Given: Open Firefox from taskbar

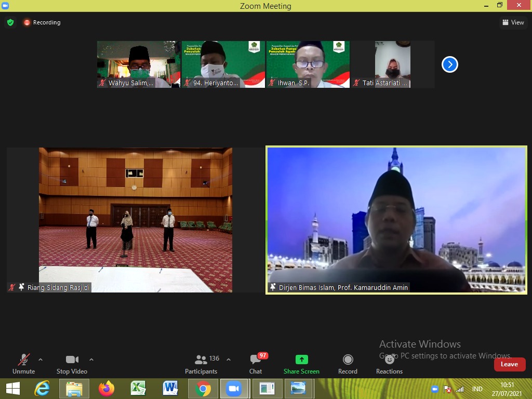Looking at the screenshot, I should click(x=106, y=389).
